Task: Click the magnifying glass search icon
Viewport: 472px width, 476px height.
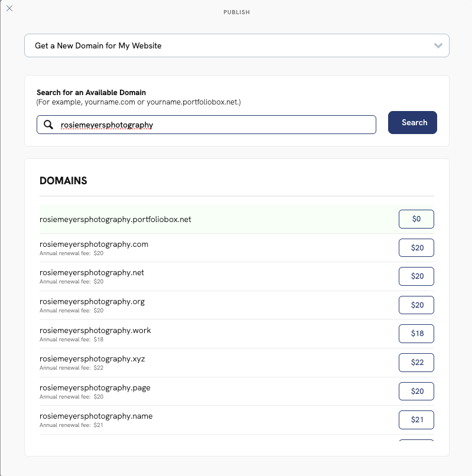Action: pyautogui.click(x=48, y=125)
